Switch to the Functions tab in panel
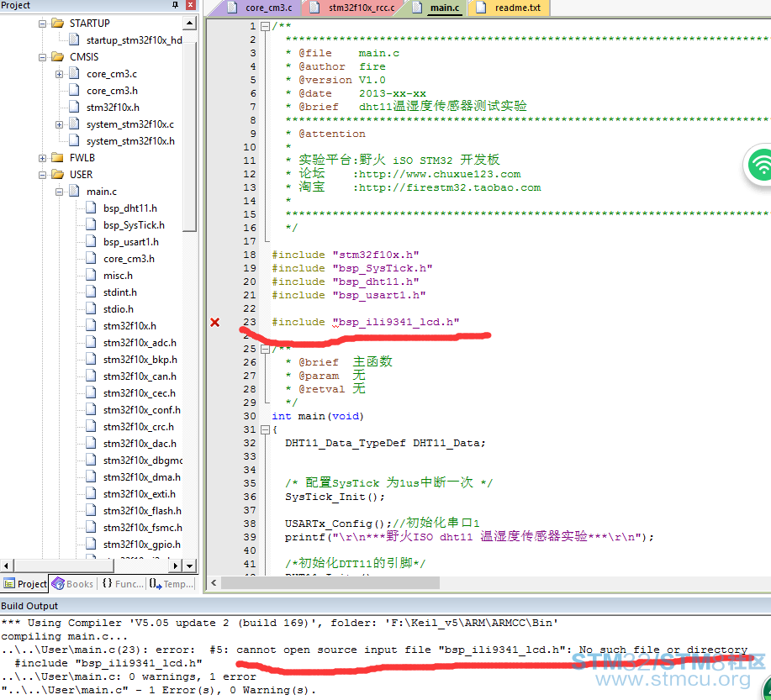This screenshot has height=700, width=771. (x=123, y=583)
